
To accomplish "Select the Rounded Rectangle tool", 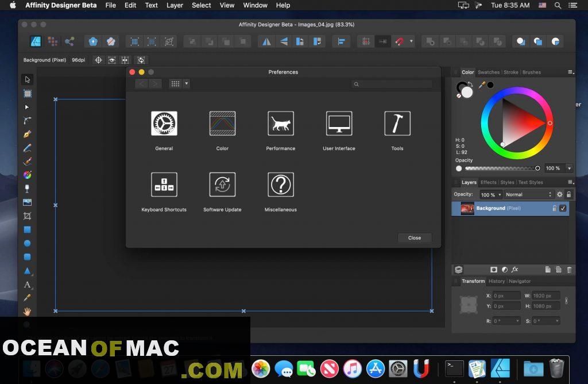I will click(x=27, y=257).
